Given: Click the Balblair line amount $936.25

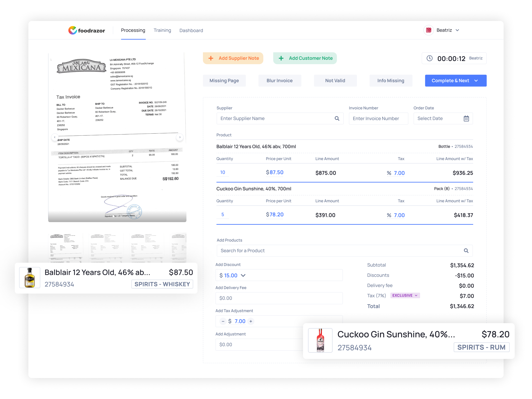Looking at the screenshot, I should pos(463,173).
